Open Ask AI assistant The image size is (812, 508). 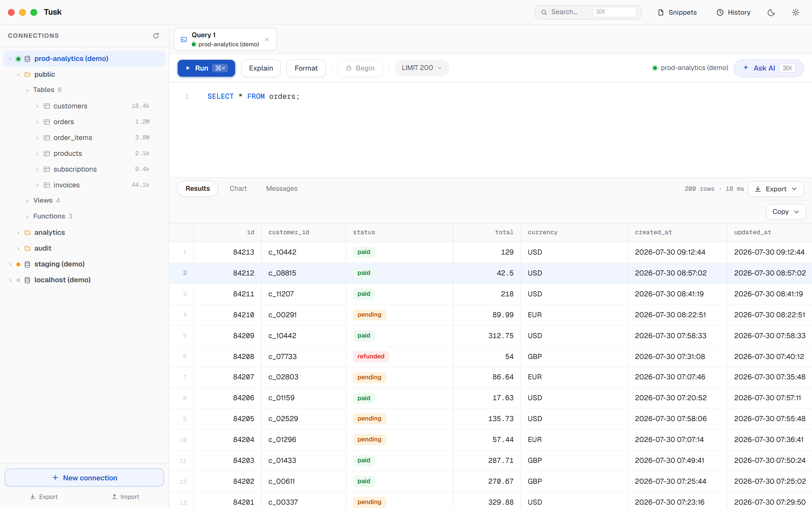[768, 68]
